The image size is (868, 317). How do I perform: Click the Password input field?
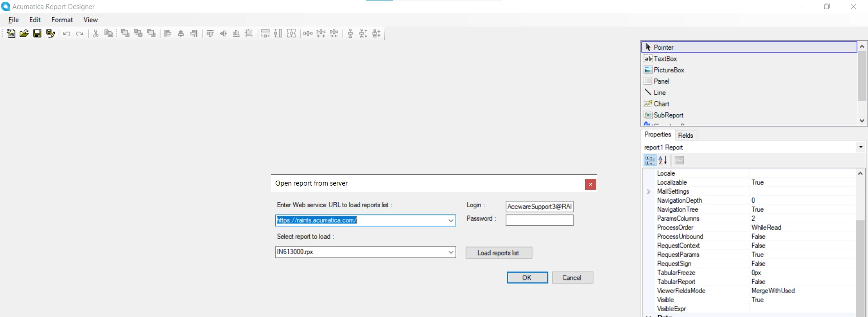point(539,220)
